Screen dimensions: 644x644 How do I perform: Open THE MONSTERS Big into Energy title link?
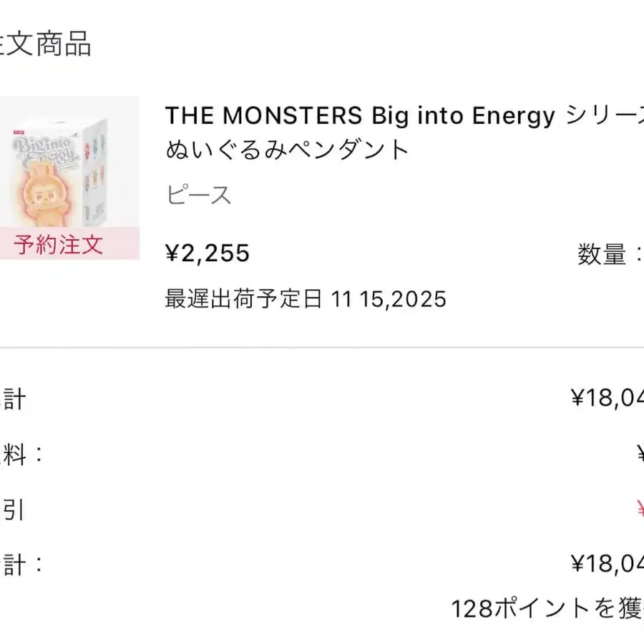click(x=359, y=115)
